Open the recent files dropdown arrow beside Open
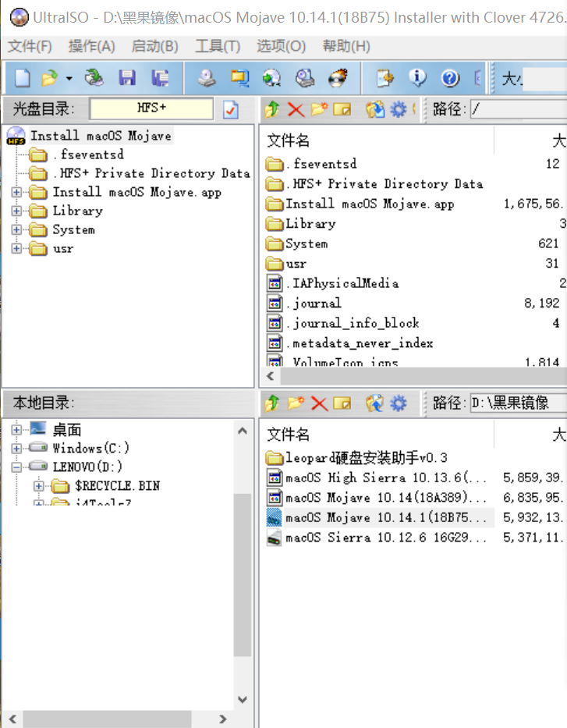 pyautogui.click(x=69, y=78)
